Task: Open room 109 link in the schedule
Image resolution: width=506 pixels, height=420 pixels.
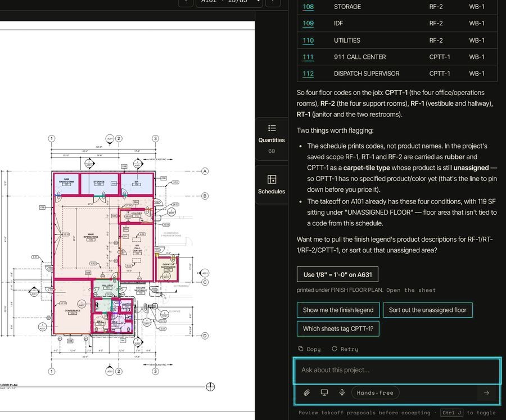Action: [308, 23]
